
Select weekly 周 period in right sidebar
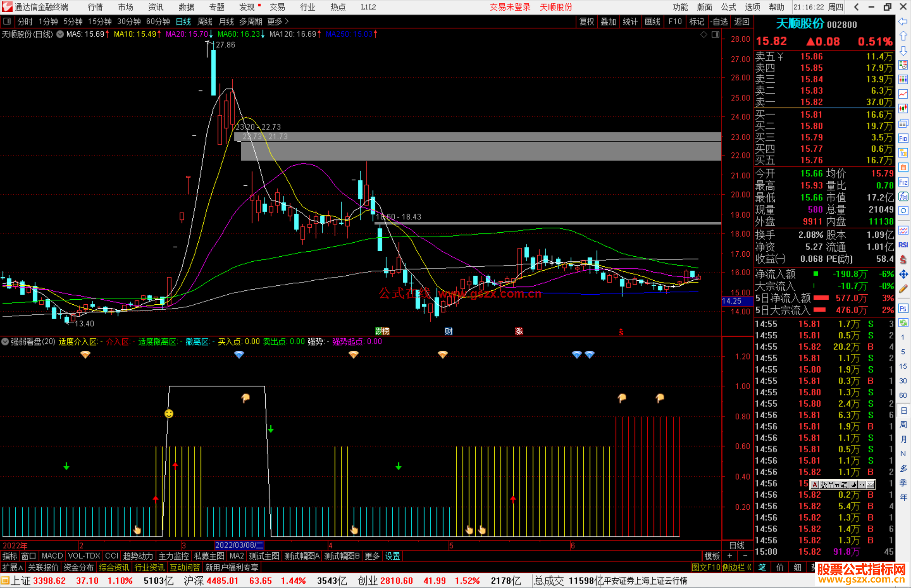click(903, 425)
